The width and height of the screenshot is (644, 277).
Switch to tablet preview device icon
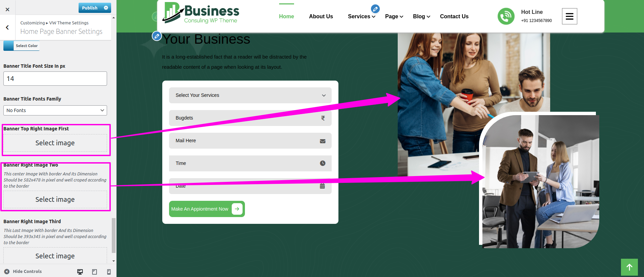point(95,272)
